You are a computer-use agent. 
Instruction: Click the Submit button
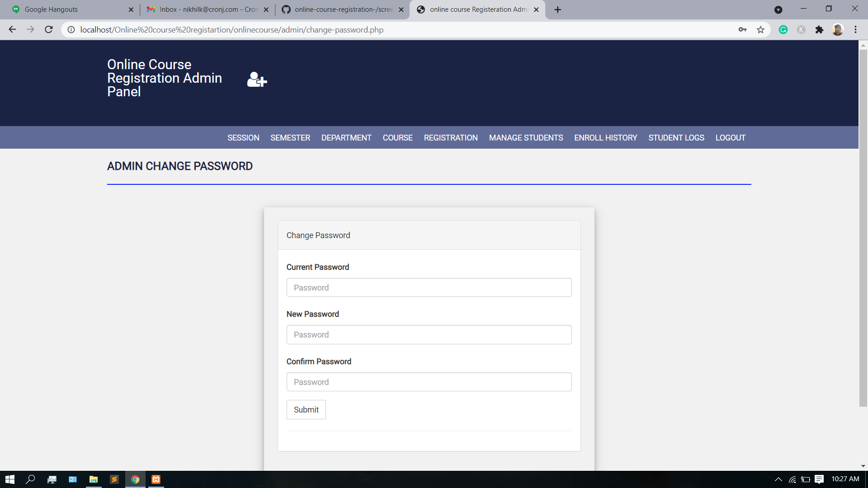[x=306, y=409]
